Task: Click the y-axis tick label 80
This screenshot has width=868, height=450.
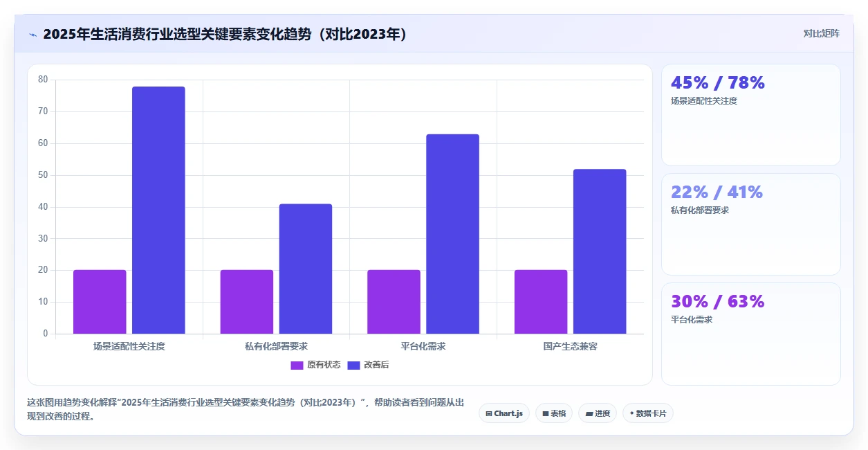Action: pyautogui.click(x=44, y=80)
